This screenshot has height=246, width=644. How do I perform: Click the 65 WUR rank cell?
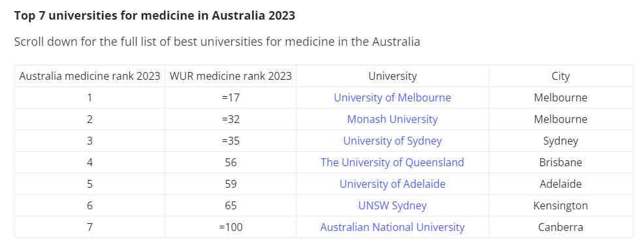[231, 205]
